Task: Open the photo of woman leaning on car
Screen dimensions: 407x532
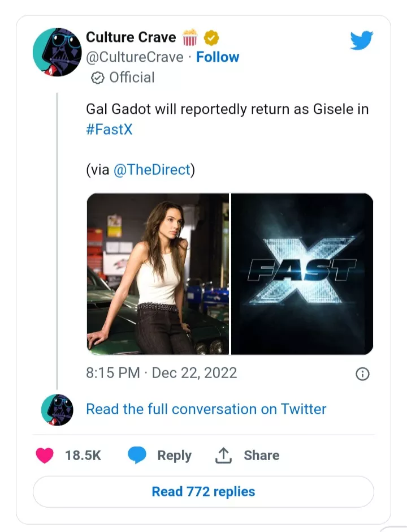Action: [x=158, y=274]
